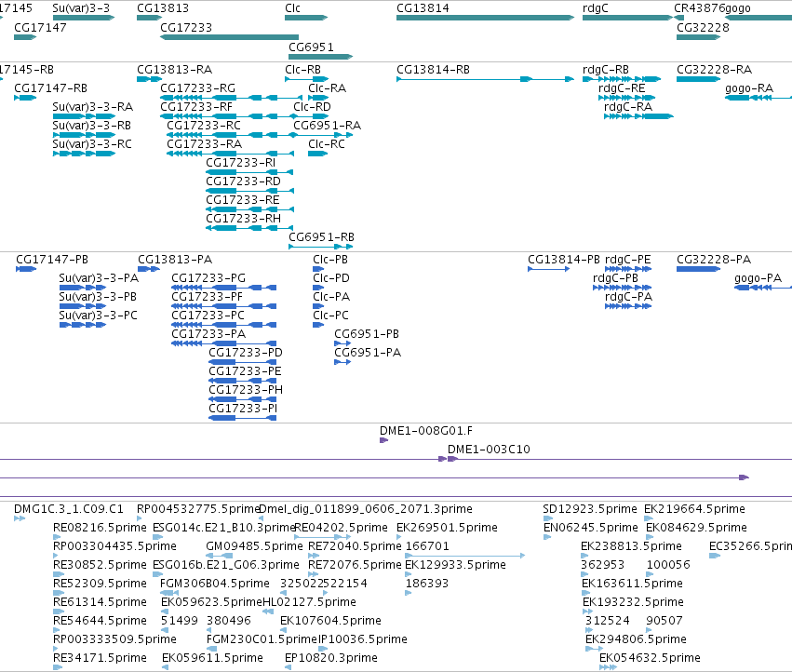Select the rdgC gene label

click(x=596, y=8)
